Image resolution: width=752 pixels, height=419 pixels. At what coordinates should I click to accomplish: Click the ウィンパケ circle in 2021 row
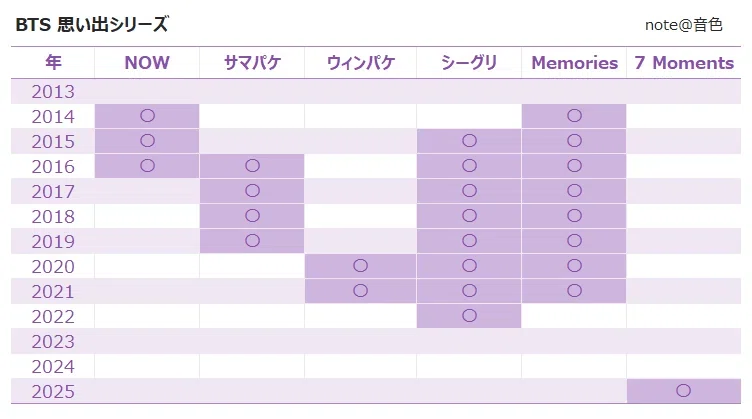[x=360, y=291]
